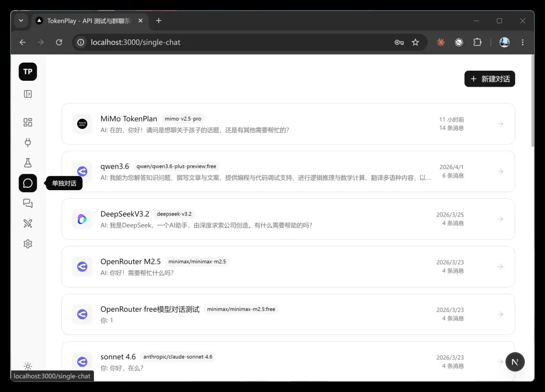The height and width of the screenshot is (392, 545).
Task: Click the 2026/4/1 date text
Action: [x=452, y=167]
